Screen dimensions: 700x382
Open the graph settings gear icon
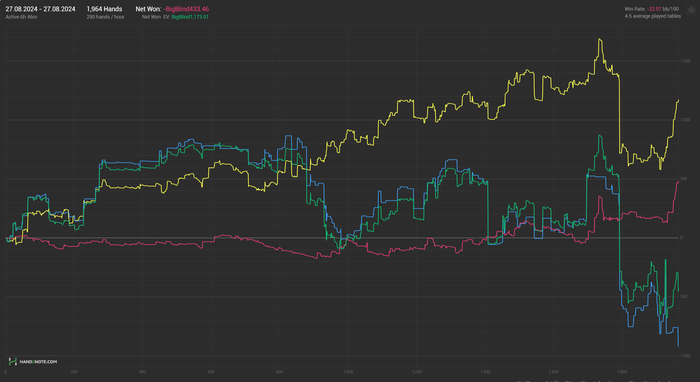pos(691,10)
